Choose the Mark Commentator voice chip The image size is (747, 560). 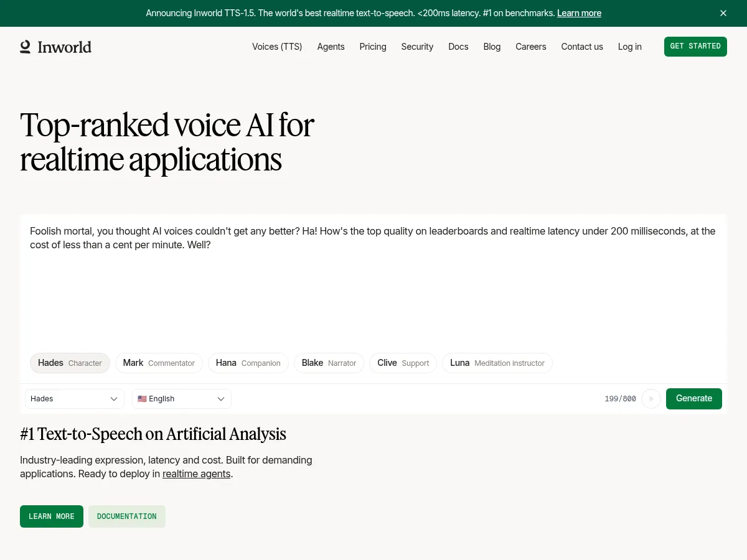[159, 363]
